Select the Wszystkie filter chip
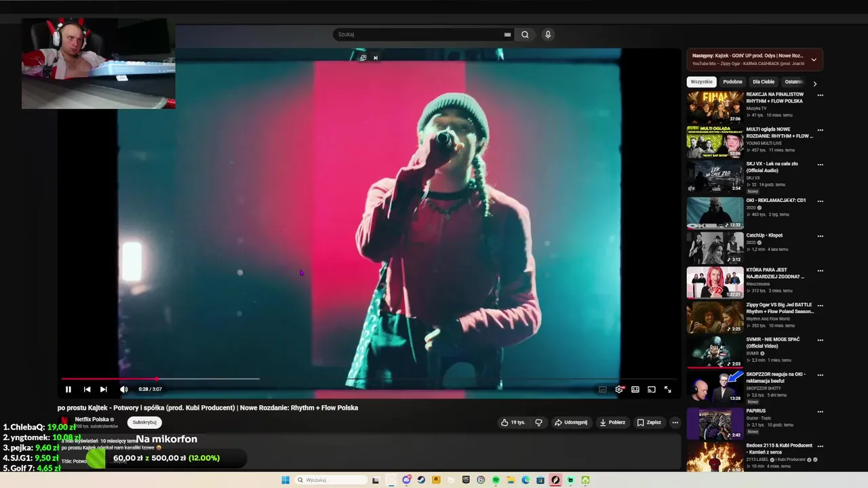The width and height of the screenshot is (868, 488). (x=701, y=82)
